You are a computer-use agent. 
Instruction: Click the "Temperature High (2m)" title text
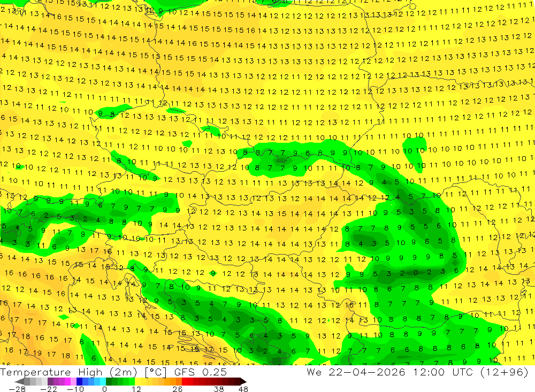coord(68,373)
